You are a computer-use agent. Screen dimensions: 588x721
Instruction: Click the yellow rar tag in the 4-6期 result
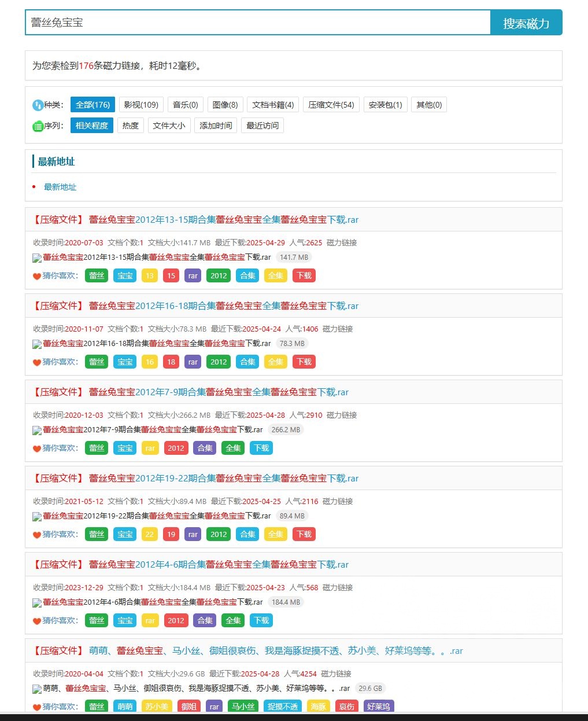click(x=150, y=620)
